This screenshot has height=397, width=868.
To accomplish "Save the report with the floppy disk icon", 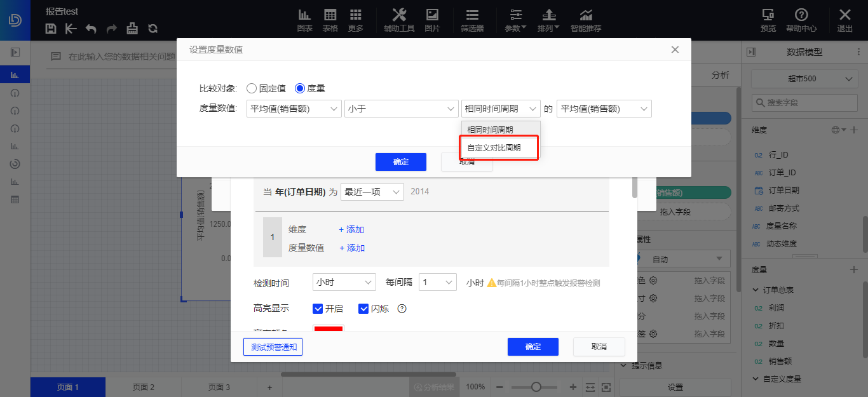I will (51, 28).
